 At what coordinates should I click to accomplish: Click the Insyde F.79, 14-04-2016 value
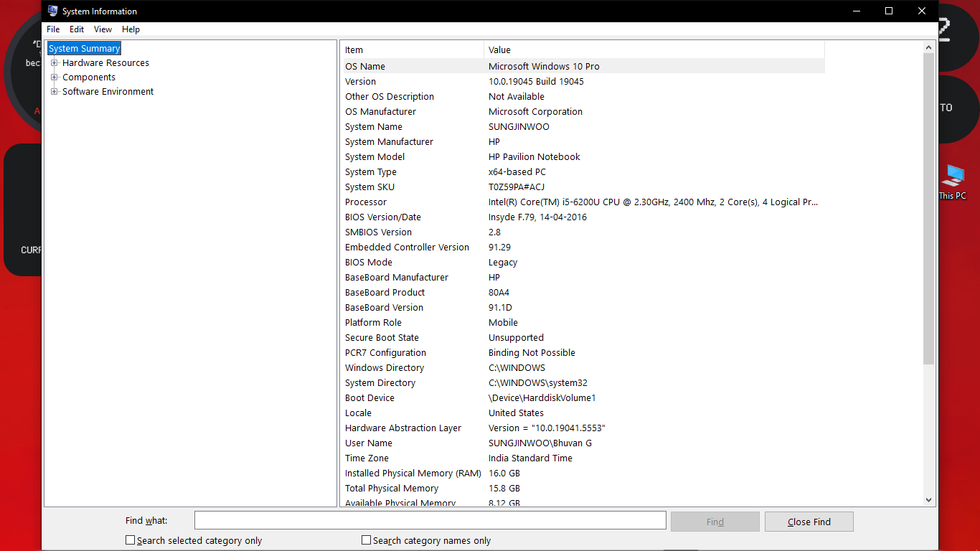[537, 217]
